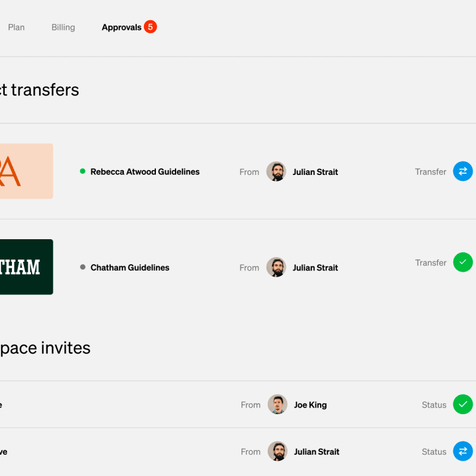This screenshot has width=476, height=476.
Task: Click Julian Strait avatar in Rebecca Atwood row
Action: pos(276,171)
